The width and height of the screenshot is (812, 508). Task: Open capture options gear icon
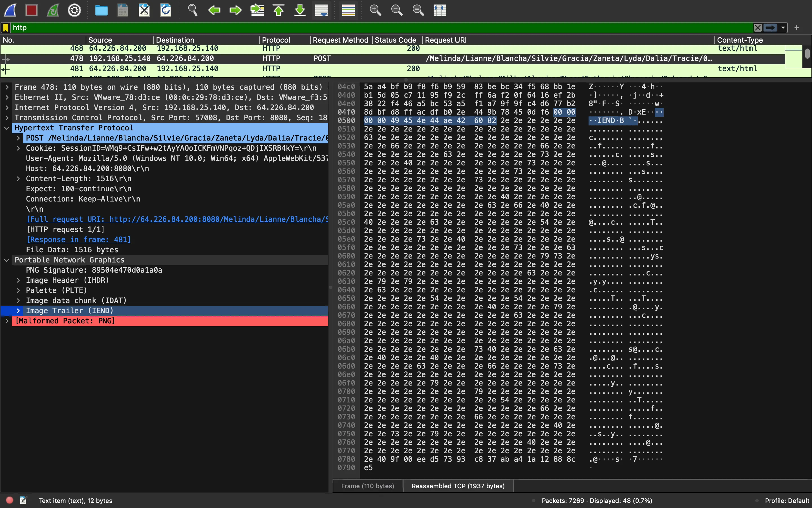pyautogui.click(x=74, y=10)
